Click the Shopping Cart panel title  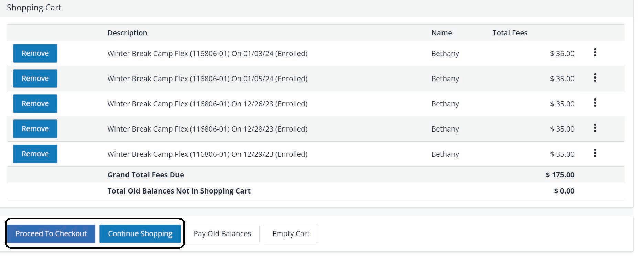click(34, 8)
